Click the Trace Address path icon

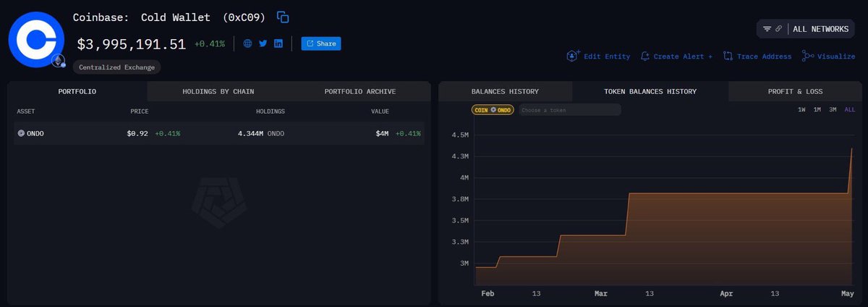coord(728,56)
